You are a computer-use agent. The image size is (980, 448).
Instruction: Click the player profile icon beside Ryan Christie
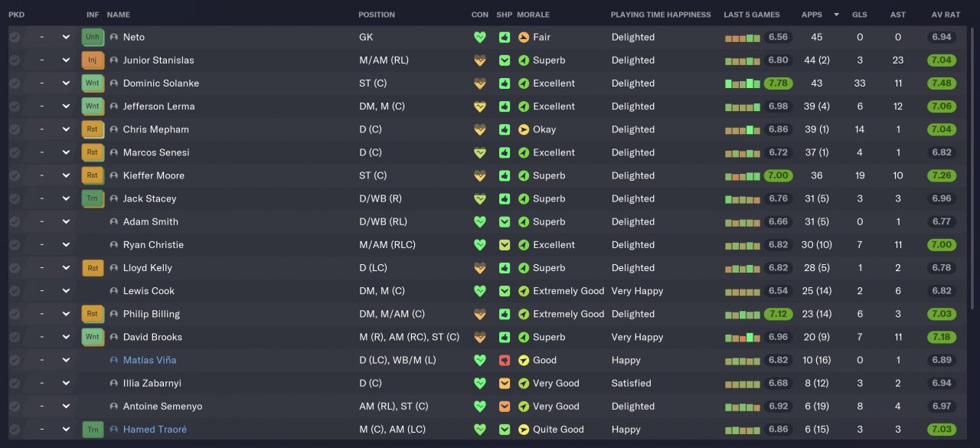point(114,245)
